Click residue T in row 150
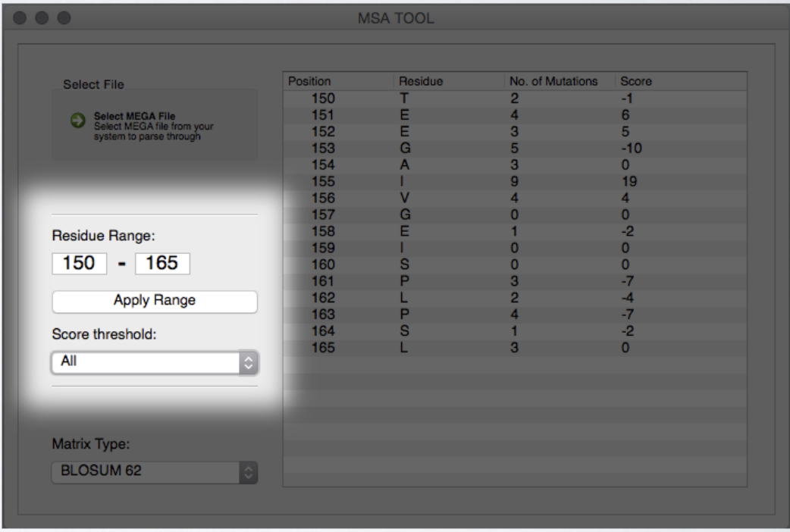790x532 pixels. point(404,99)
